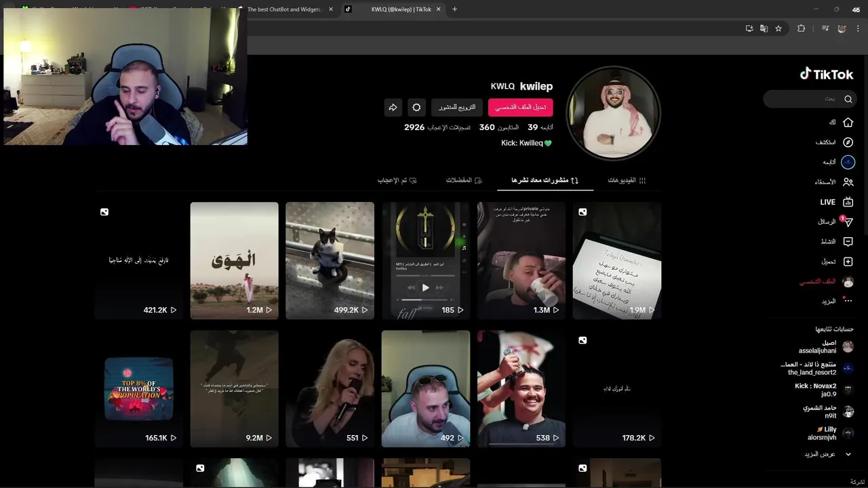This screenshot has width=868, height=488.
Task: Open followed account the_land_resort2
Action: (817, 369)
